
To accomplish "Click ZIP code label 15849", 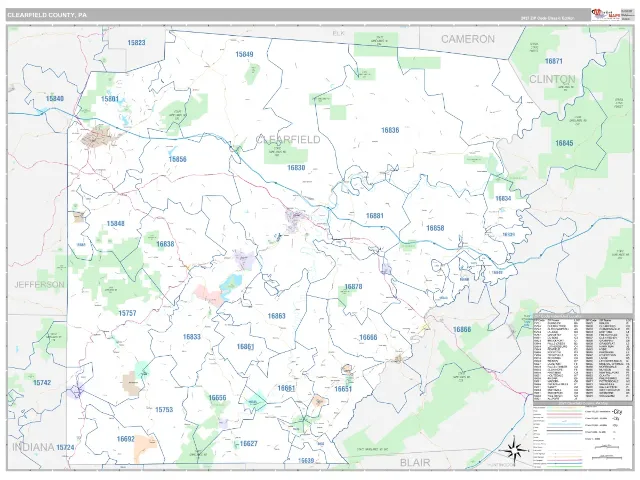I will (244, 54).
